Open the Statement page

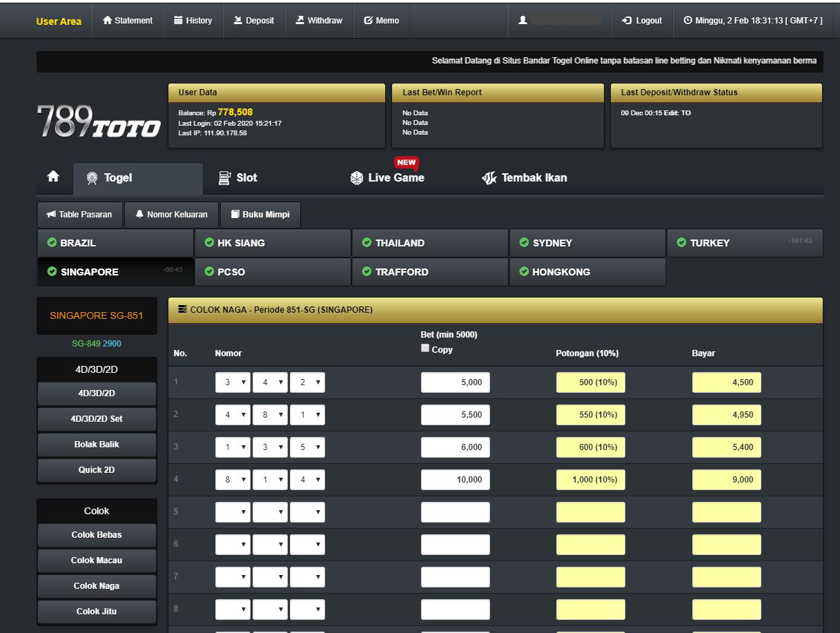click(127, 21)
